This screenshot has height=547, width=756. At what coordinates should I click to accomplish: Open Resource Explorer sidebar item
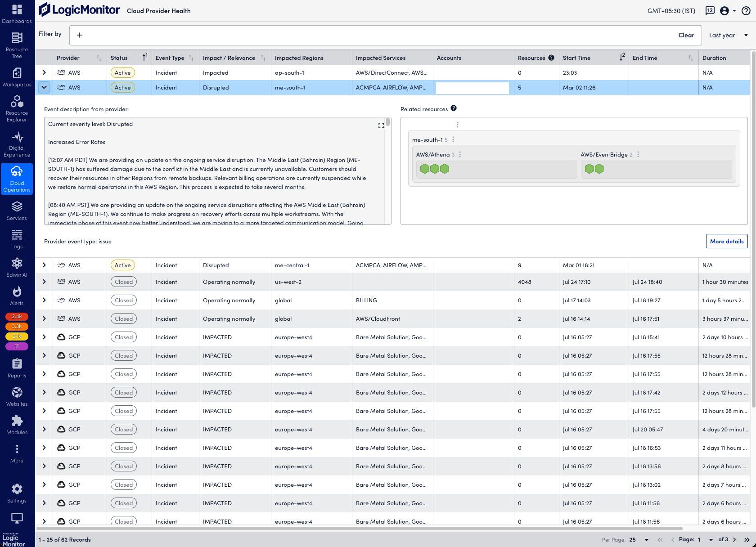click(x=17, y=108)
